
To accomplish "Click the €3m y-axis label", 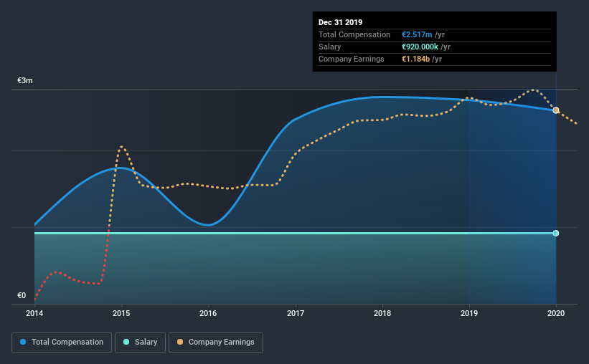I will point(25,81).
